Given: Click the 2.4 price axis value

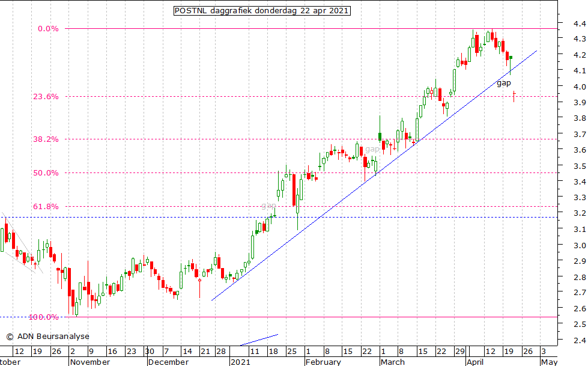Looking at the screenshot, I should click(x=580, y=341).
